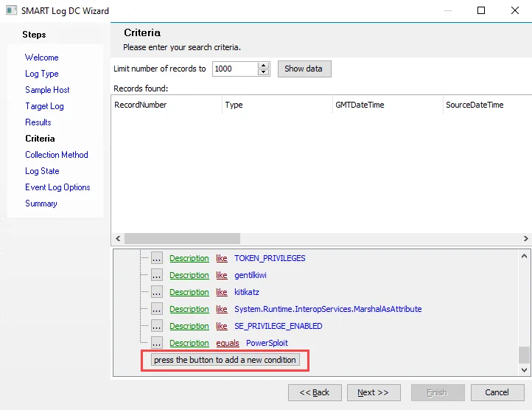Edit the System.Runtime.InteropServices.MarshalAsAttribute value
532x410 pixels.
328,309
